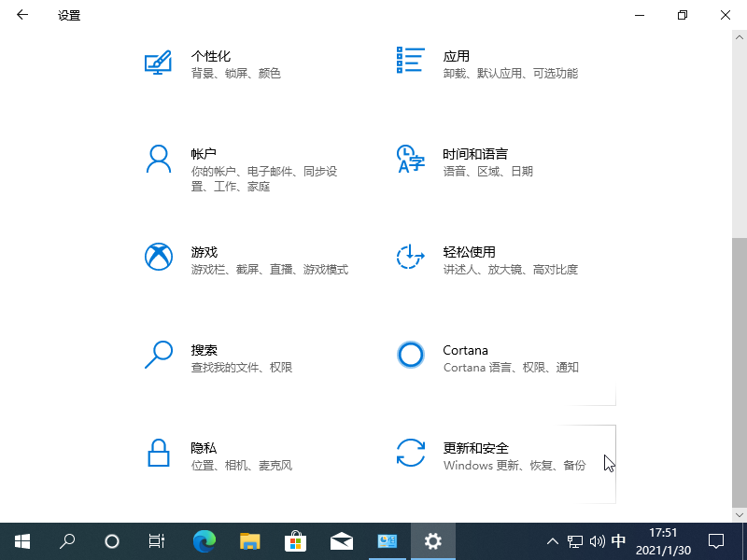Click the 隐私 privacy lock icon
The width and height of the screenshot is (747, 560).
coord(158,453)
